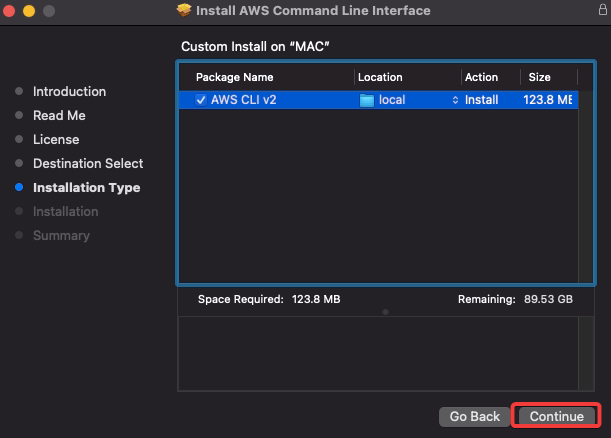
Task: Click the Remaining 89.53 GB value
Action: coord(548,299)
